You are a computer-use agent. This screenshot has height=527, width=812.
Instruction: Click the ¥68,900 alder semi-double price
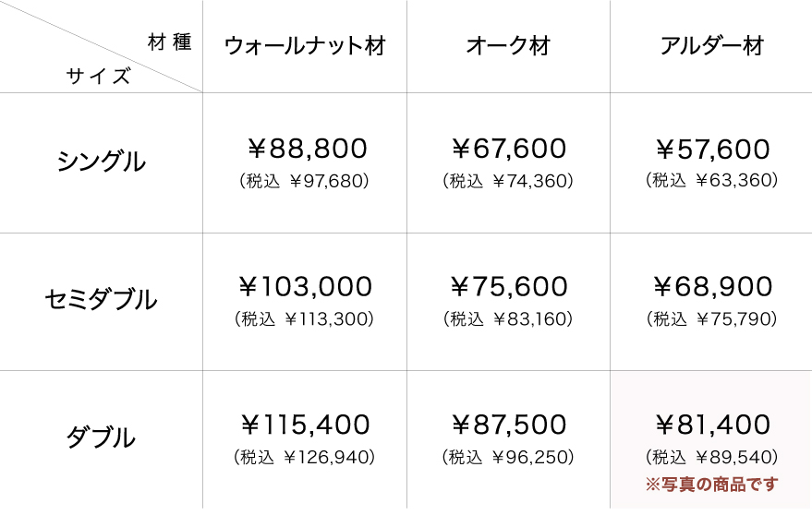(x=712, y=287)
